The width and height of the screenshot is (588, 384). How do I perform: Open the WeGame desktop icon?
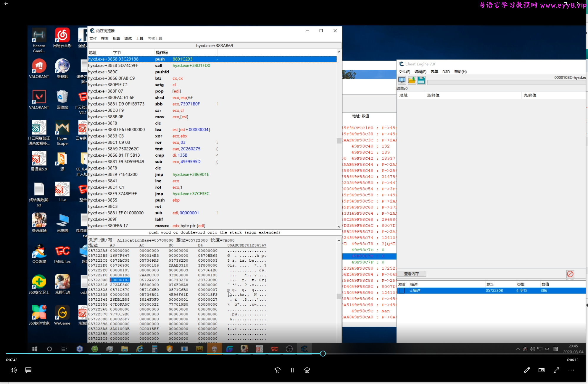pos(62,315)
